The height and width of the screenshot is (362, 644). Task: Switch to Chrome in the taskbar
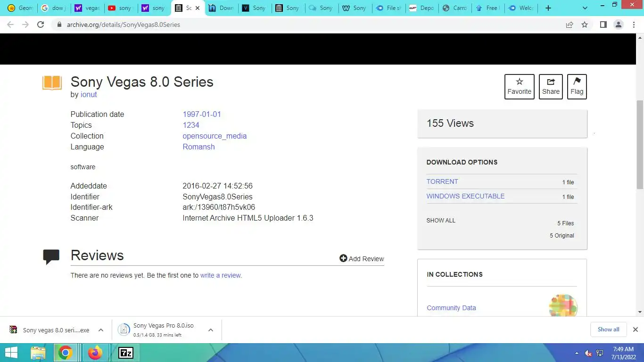(x=66, y=353)
